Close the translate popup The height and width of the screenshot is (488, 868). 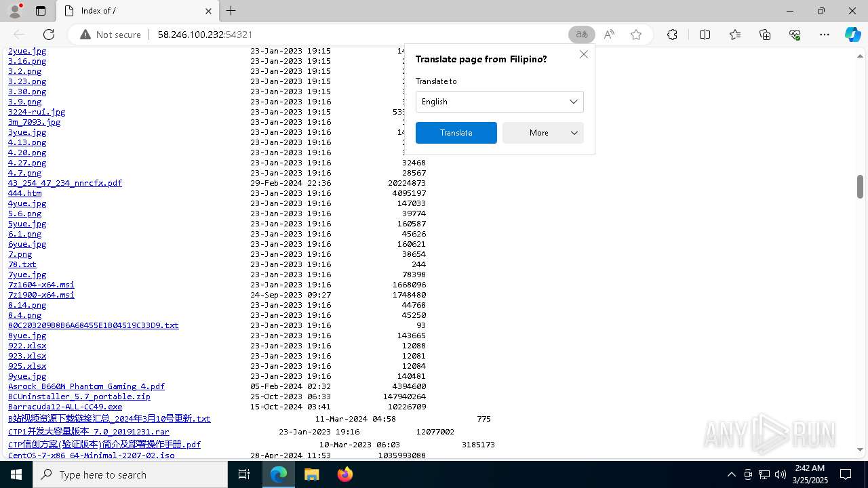pyautogui.click(x=583, y=54)
